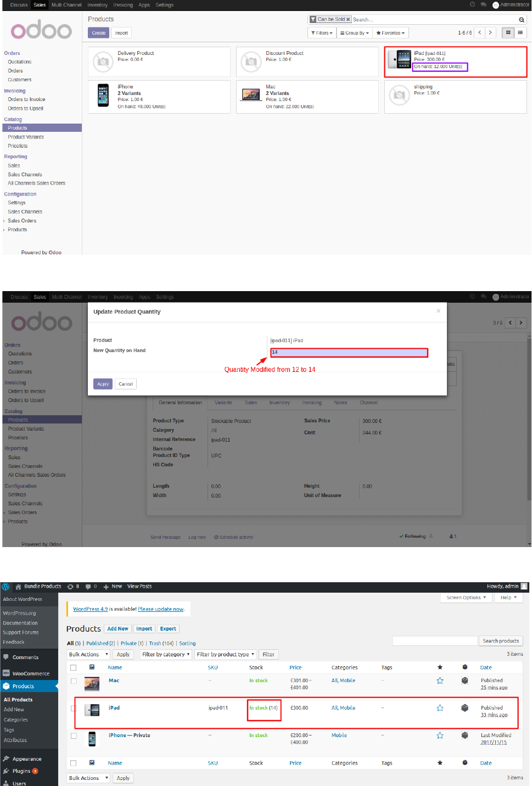This screenshot has width=532, height=786.
Task: Click the product type cube icon for iPhone
Action: [x=465, y=735]
